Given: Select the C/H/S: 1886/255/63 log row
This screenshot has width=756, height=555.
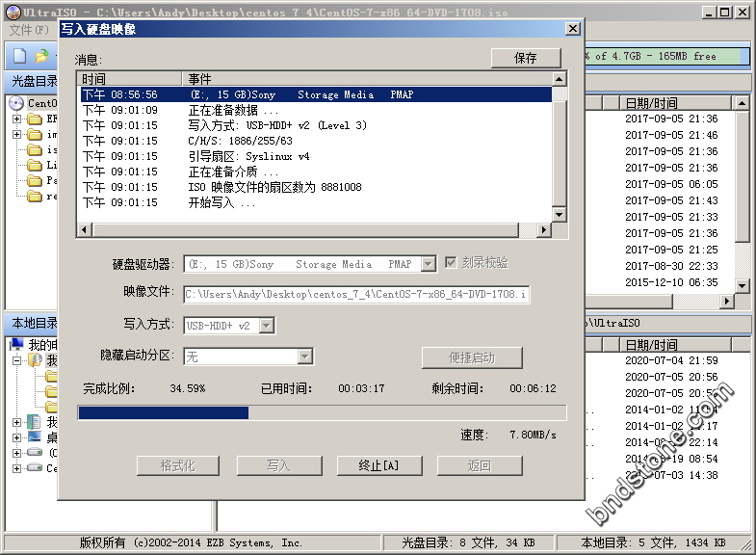Looking at the screenshot, I should point(316,141).
